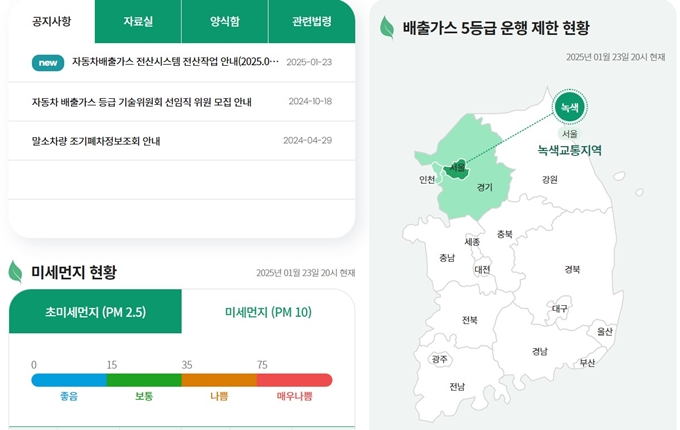Open notice 기술위원회 선임직 위원 모집 안내
Screen dimensions: 680x430
click(141, 102)
